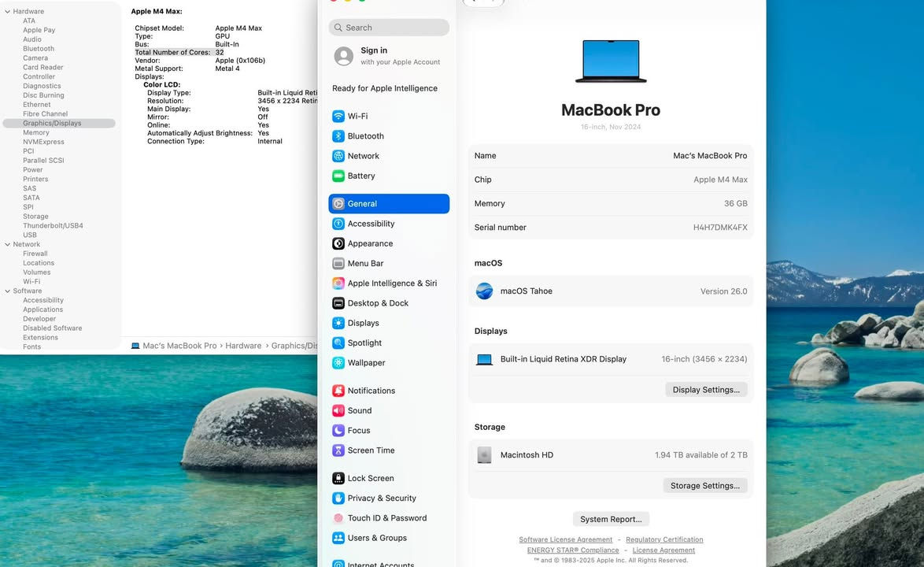Collapse the Hardware section in System Information
The image size is (924, 567).
8,12
